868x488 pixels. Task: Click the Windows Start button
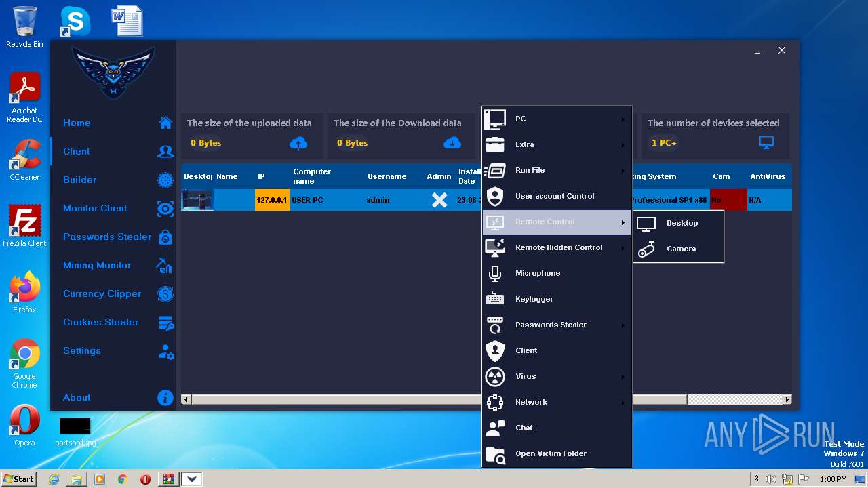pyautogui.click(x=19, y=479)
